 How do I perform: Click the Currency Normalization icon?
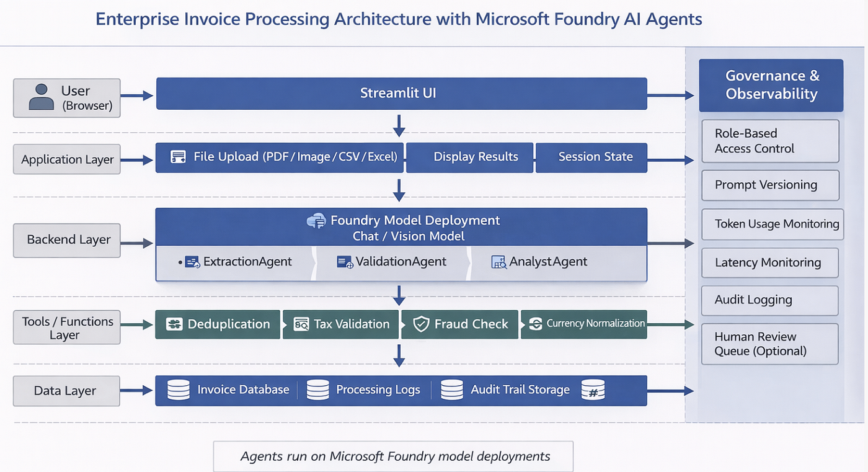(x=535, y=324)
